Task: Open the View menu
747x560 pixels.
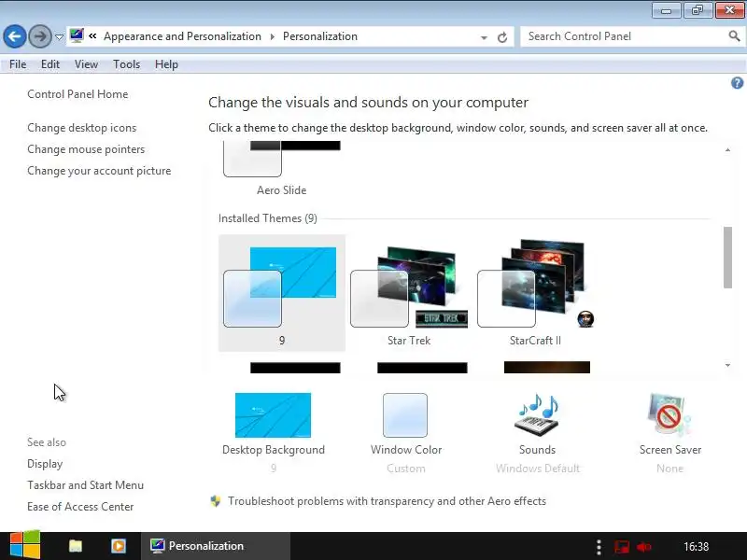Action: click(86, 64)
